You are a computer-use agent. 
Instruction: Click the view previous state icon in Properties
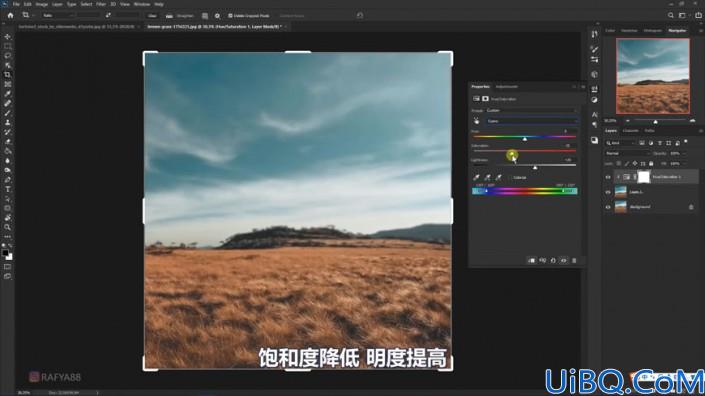coord(543,260)
